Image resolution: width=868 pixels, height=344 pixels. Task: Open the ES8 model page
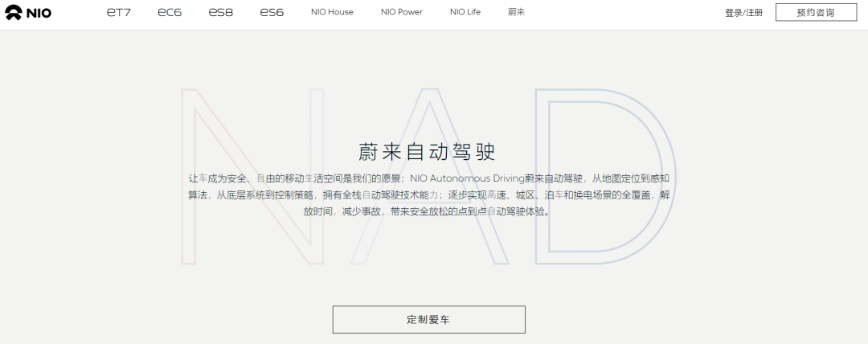point(221,12)
